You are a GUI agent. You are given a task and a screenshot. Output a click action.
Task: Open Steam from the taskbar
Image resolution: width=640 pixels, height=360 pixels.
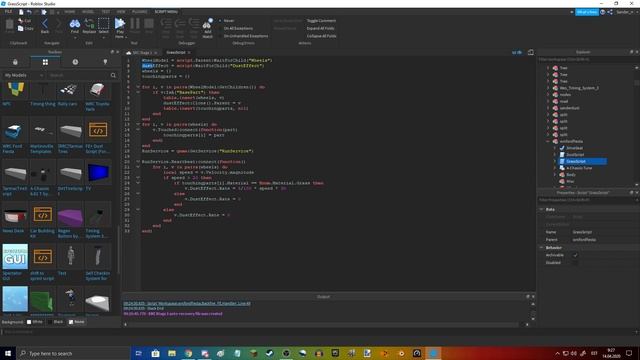(270, 353)
